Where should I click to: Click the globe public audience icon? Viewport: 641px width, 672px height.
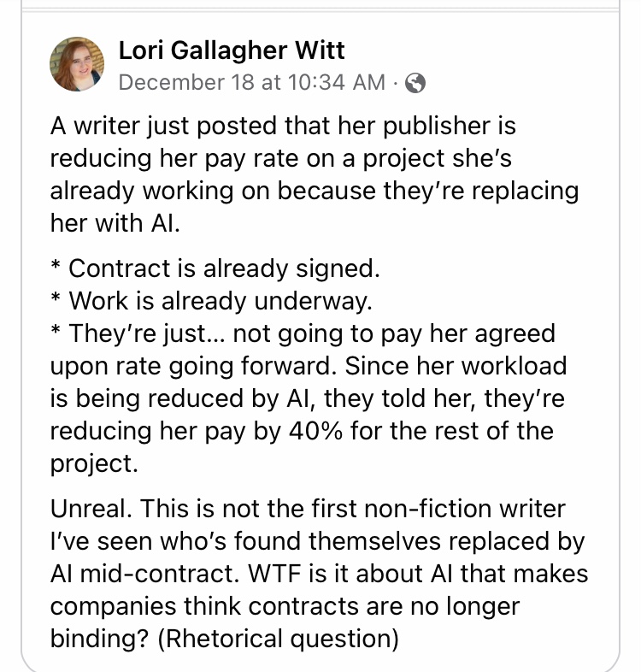(415, 83)
